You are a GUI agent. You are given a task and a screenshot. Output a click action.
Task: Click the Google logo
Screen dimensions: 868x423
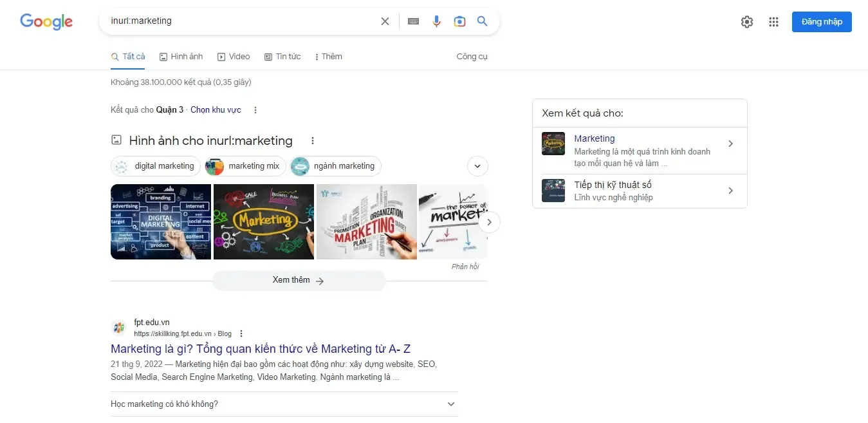pos(46,21)
